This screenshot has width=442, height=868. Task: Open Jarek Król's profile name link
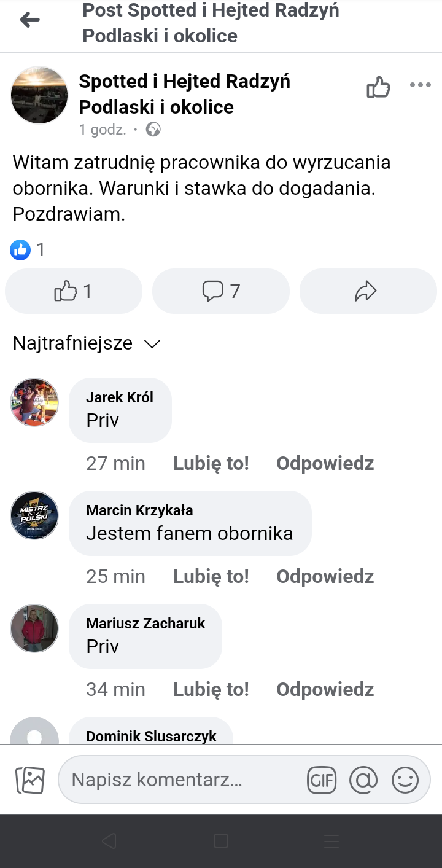(120, 397)
